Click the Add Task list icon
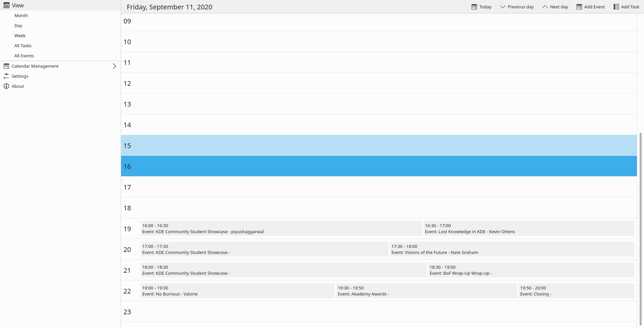644x328 pixels. click(x=616, y=7)
